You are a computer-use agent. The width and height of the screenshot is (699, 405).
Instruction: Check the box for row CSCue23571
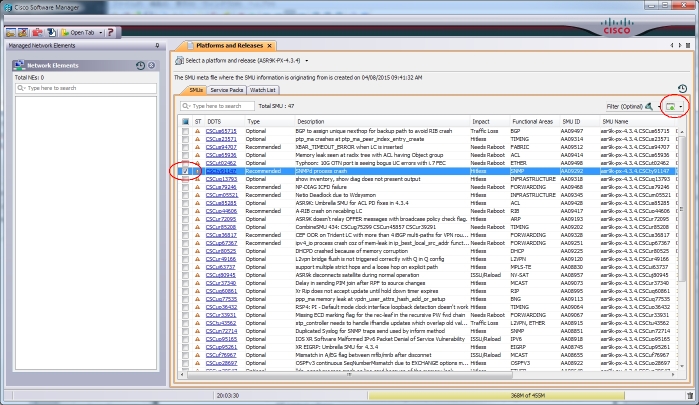click(185, 139)
